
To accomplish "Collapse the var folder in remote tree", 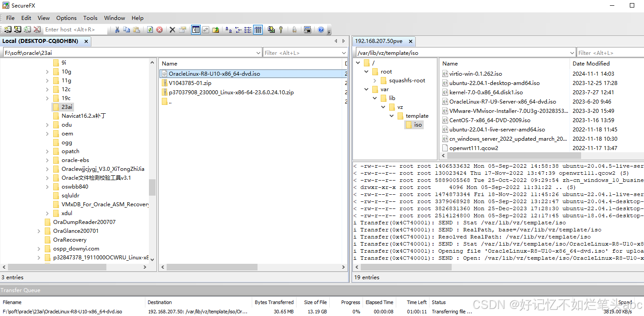I will tap(367, 89).
